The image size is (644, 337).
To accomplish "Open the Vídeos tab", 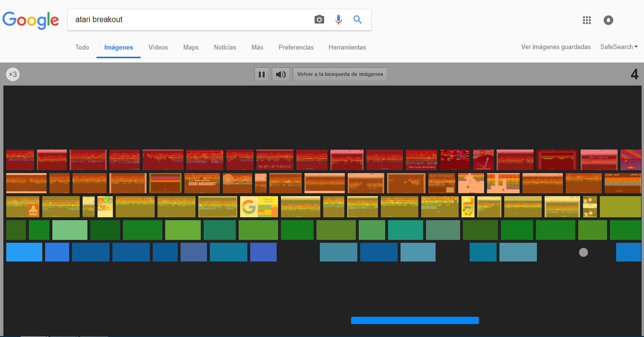I will 158,47.
